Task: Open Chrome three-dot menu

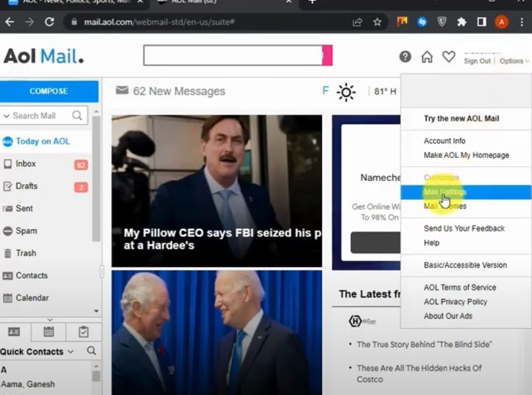Action: 521,22
